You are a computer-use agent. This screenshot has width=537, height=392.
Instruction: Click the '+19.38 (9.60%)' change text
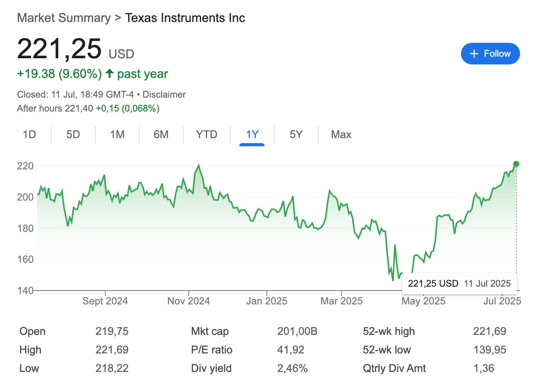point(59,74)
